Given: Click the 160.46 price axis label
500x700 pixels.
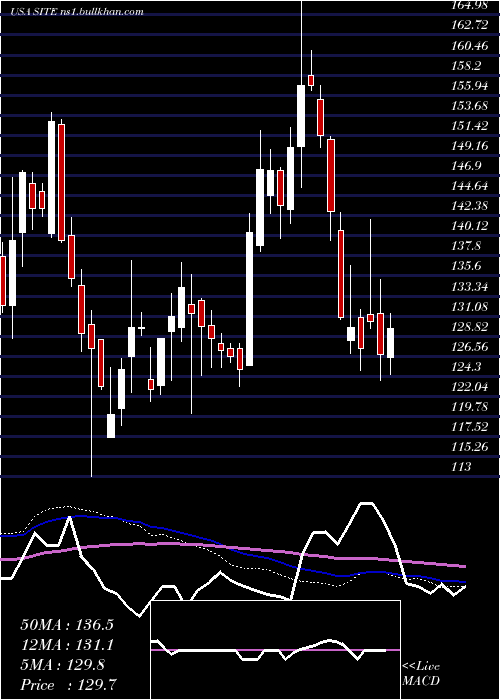Looking at the screenshot, I should pyautogui.click(x=470, y=46).
